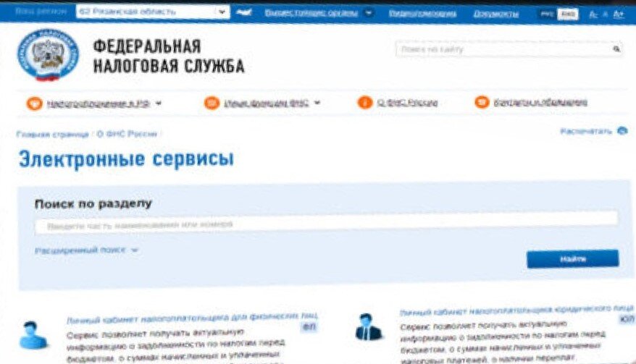Open Видеопомощник link in top bar

[x=422, y=14]
